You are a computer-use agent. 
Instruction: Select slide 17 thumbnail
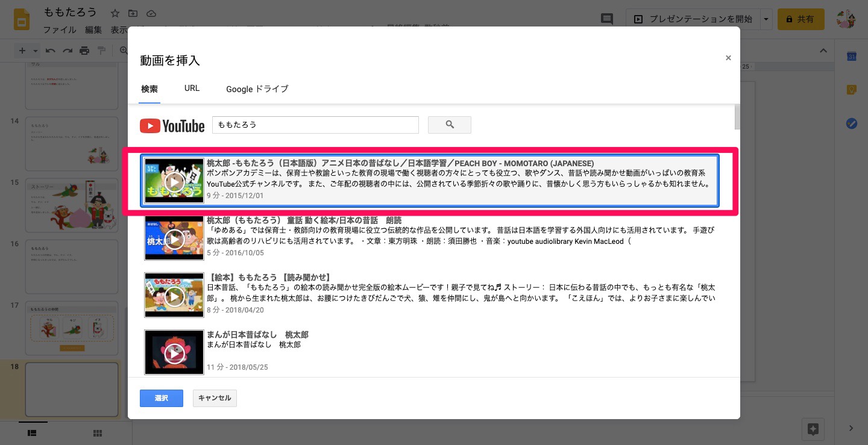(x=72, y=327)
